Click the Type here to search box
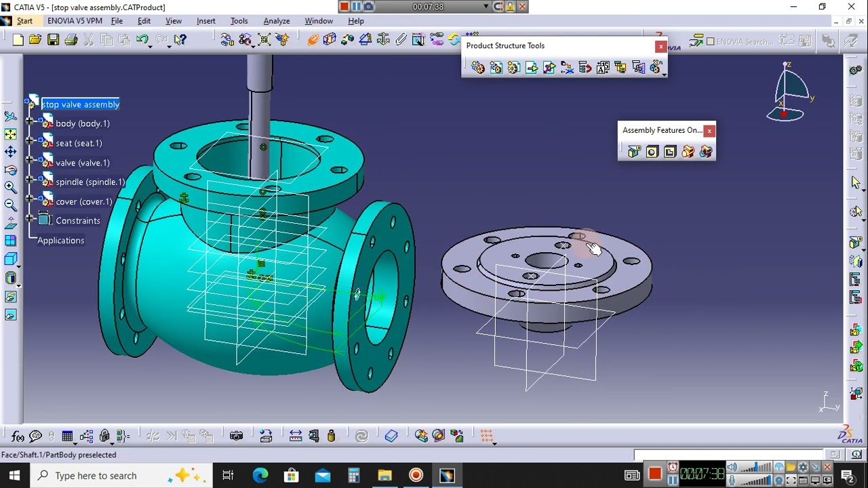This screenshot has height=488, width=868. (122, 476)
